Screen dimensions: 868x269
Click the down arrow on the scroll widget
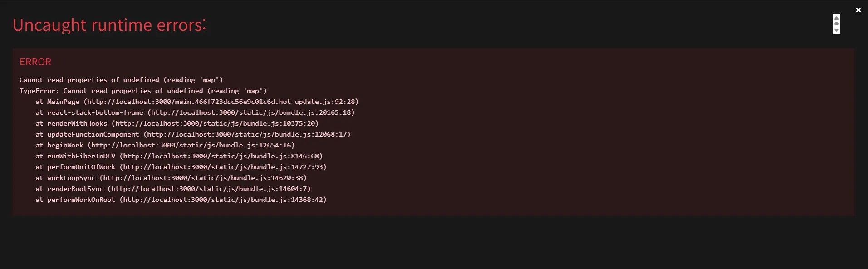[x=836, y=30]
